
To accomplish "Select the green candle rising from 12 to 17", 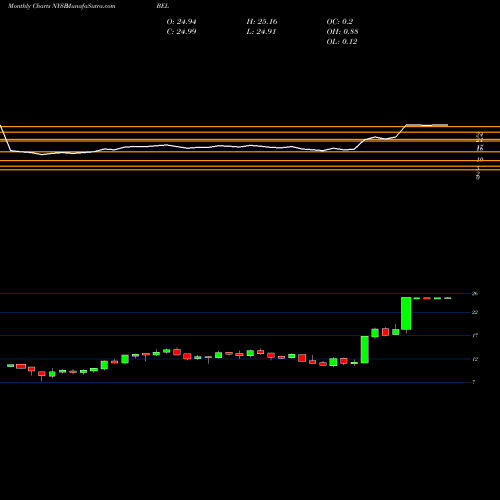I will point(365,349).
